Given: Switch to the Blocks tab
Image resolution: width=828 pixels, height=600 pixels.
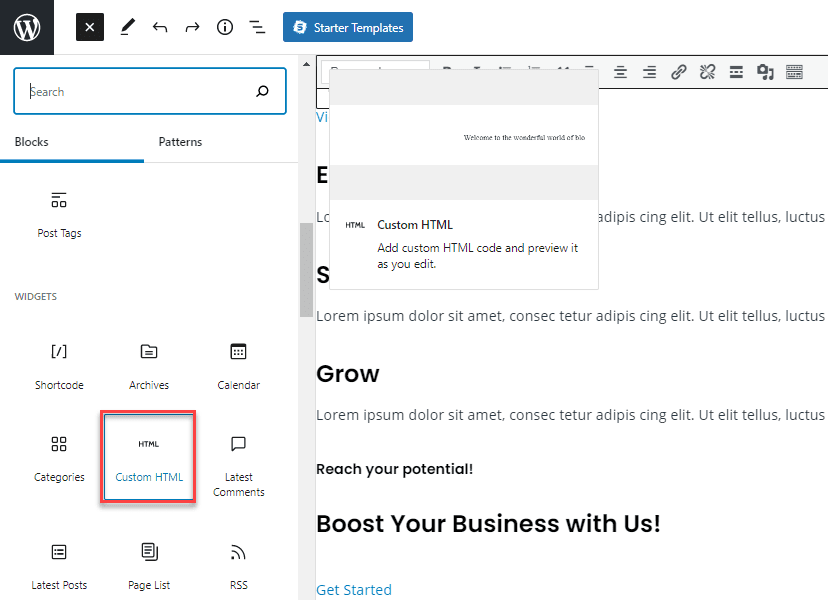Looking at the screenshot, I should [x=32, y=142].
